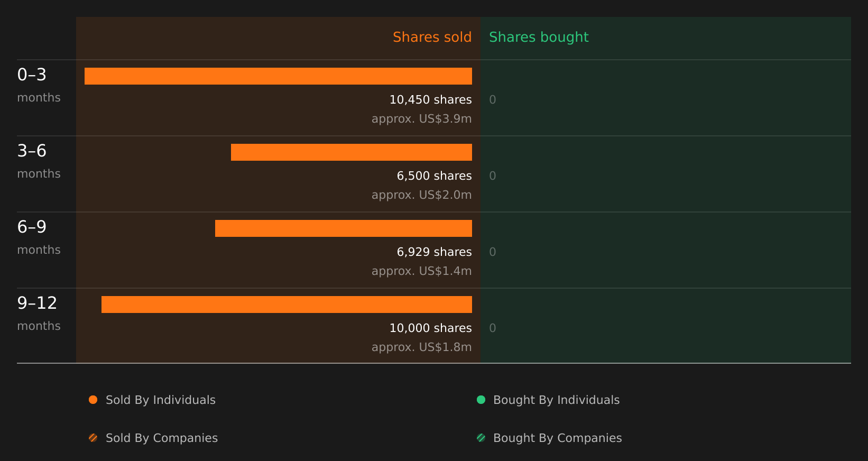Image resolution: width=868 pixels, height=461 pixels.
Task: Click the 0–3 months orange bar
Action: point(278,76)
